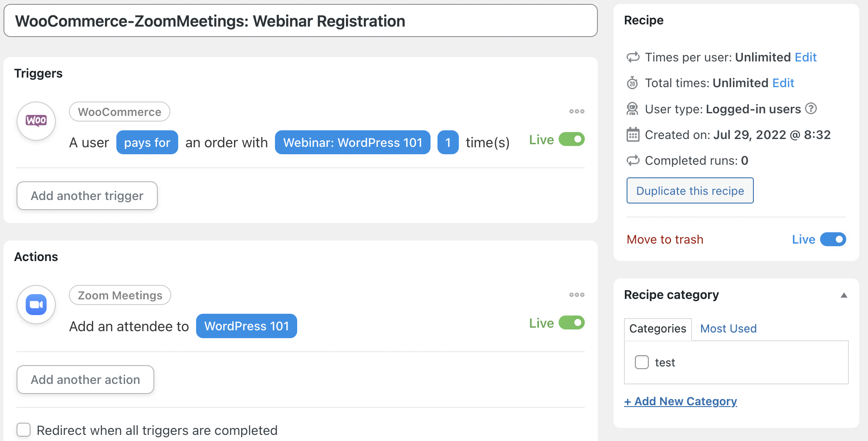Click the 'Completed runs: 0' text

tap(696, 160)
